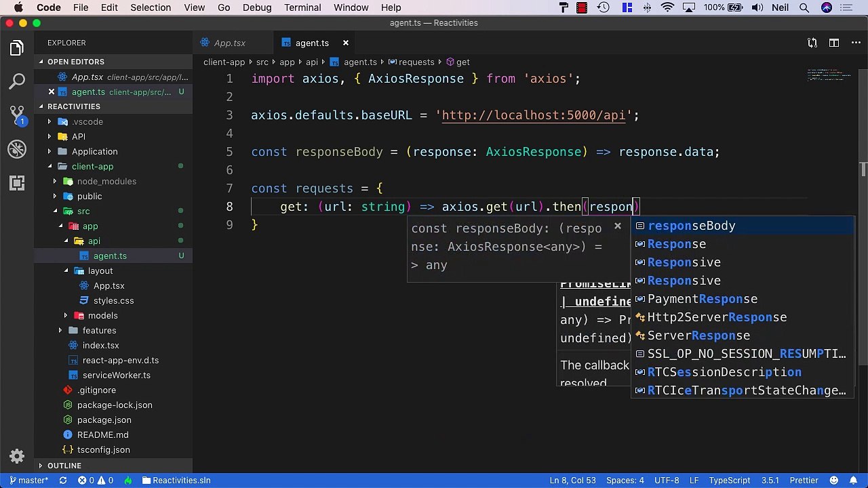
Task: Pick RTCSessionDescription from suggestions
Action: (743, 372)
